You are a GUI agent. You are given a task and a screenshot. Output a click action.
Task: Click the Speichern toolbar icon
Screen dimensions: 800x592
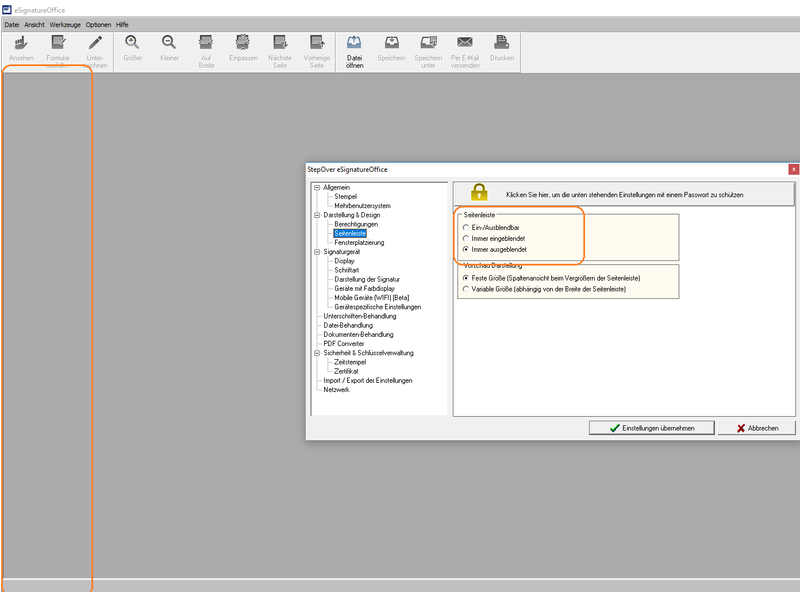[391, 43]
